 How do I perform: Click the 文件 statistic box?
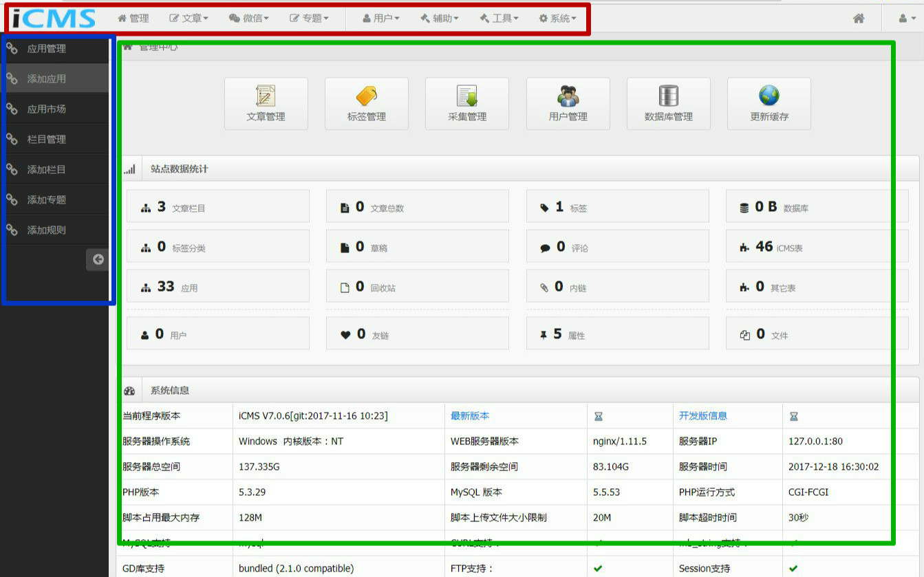coord(817,334)
